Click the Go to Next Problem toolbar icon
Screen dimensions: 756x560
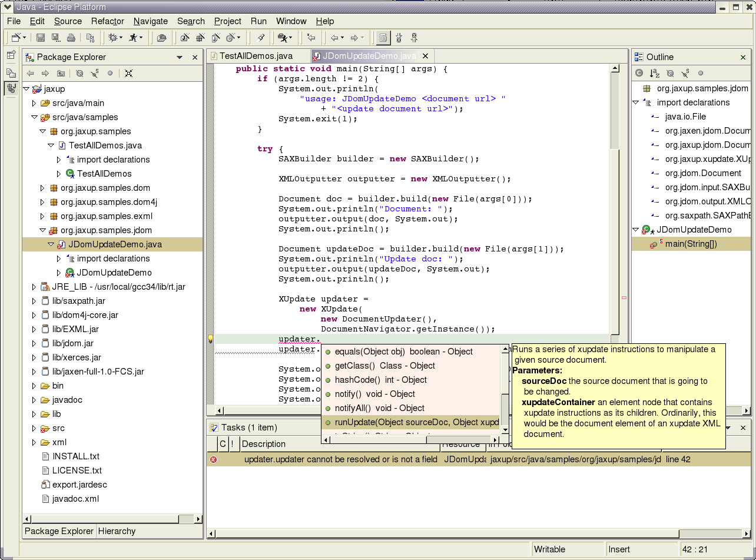point(399,38)
